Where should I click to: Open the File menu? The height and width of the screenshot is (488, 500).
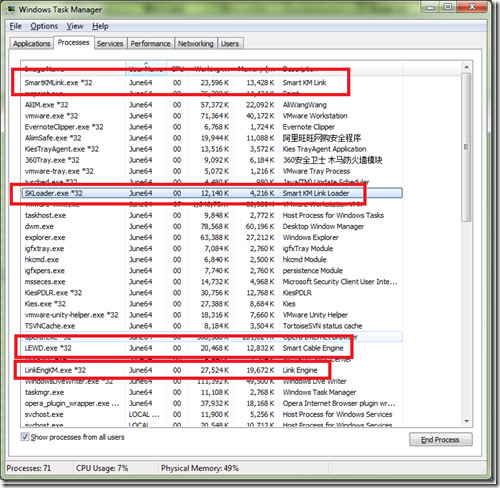[16, 26]
